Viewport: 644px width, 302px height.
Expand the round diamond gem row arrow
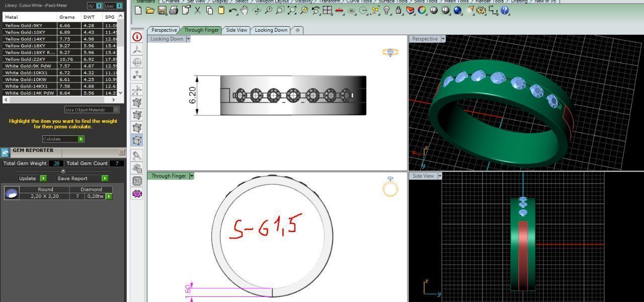point(109,196)
